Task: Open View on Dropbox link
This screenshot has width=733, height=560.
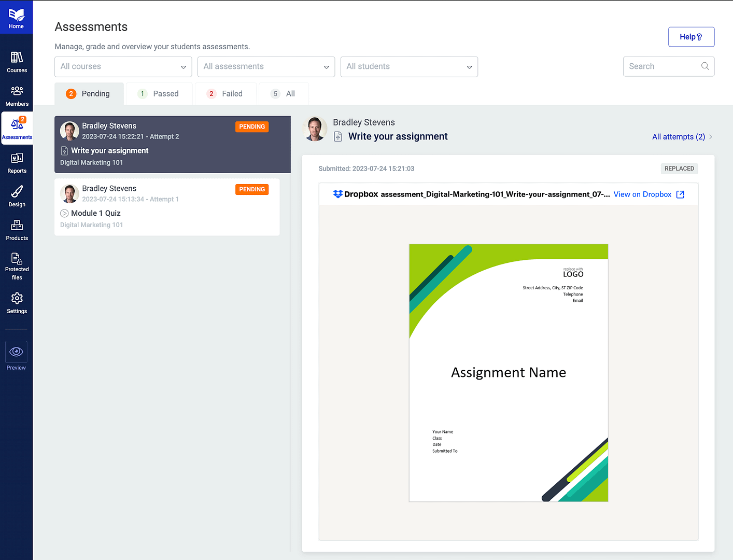Action: point(642,194)
